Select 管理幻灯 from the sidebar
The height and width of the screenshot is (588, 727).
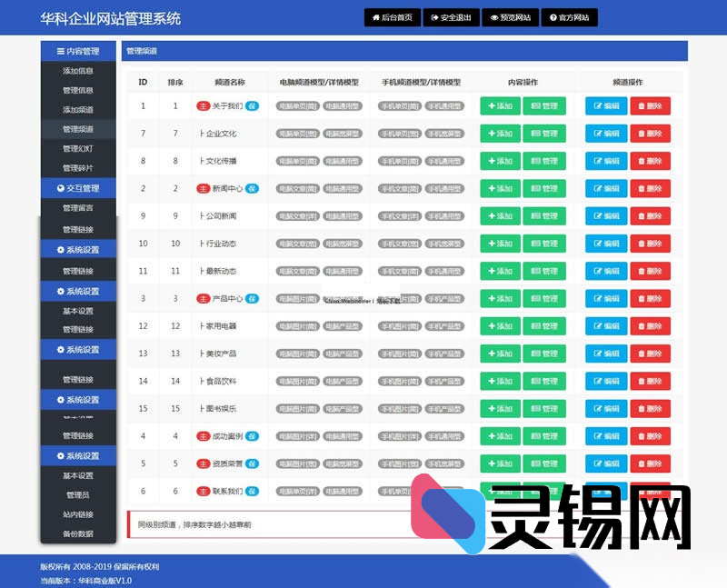tap(78, 148)
